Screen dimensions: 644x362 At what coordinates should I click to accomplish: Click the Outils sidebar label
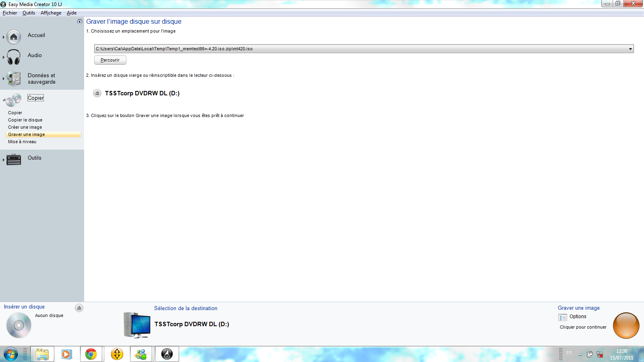35,158
